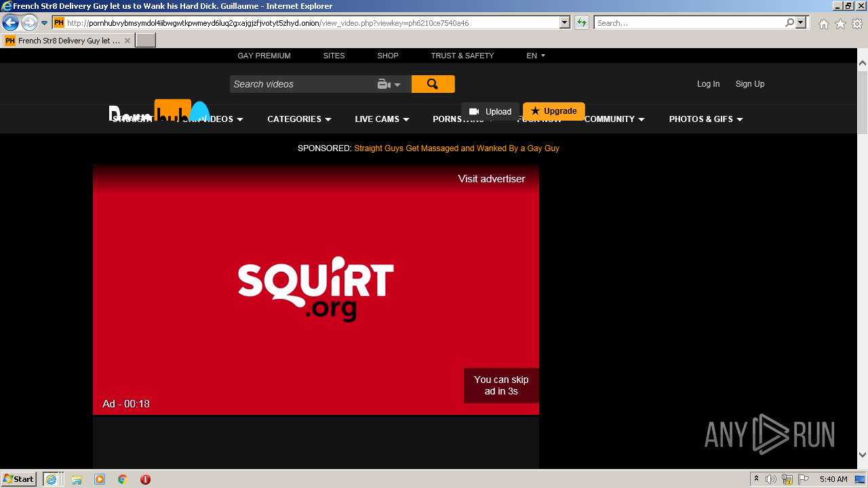The width and height of the screenshot is (868, 488).
Task: Expand the EN language dropdown
Action: click(x=536, y=56)
